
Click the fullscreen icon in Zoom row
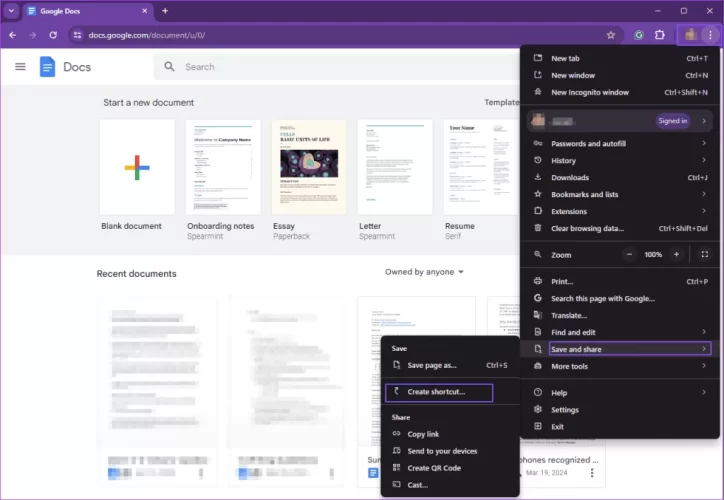[x=704, y=255]
